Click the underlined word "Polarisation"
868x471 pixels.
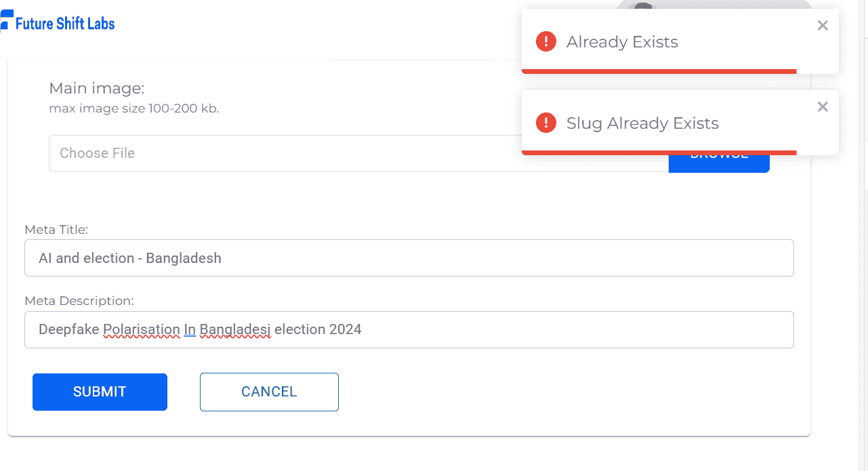pyautogui.click(x=142, y=330)
